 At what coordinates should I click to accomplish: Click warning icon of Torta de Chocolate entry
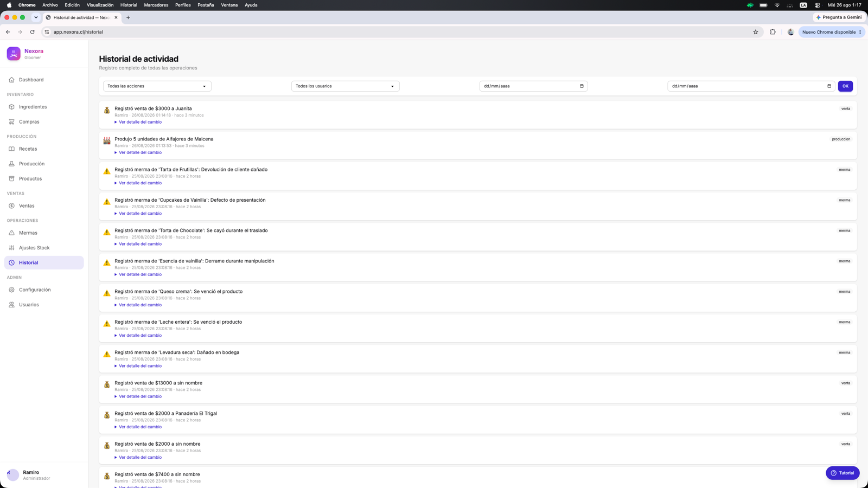pos(107,232)
